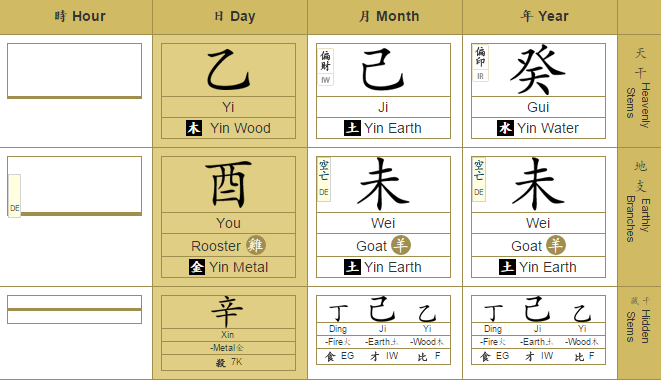Select the IW Indirect Wealth badge on Month stem
This screenshot has height=382, width=661.
[x=325, y=67]
